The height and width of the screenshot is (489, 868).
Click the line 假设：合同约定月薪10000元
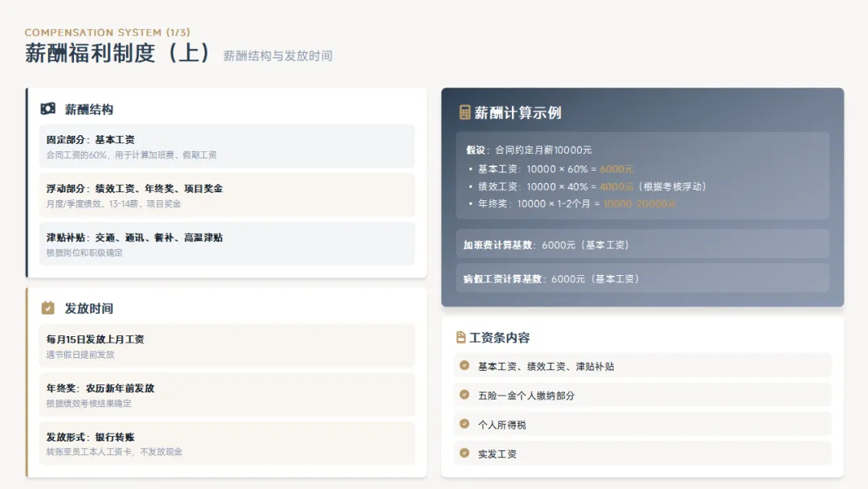pyautogui.click(x=529, y=150)
